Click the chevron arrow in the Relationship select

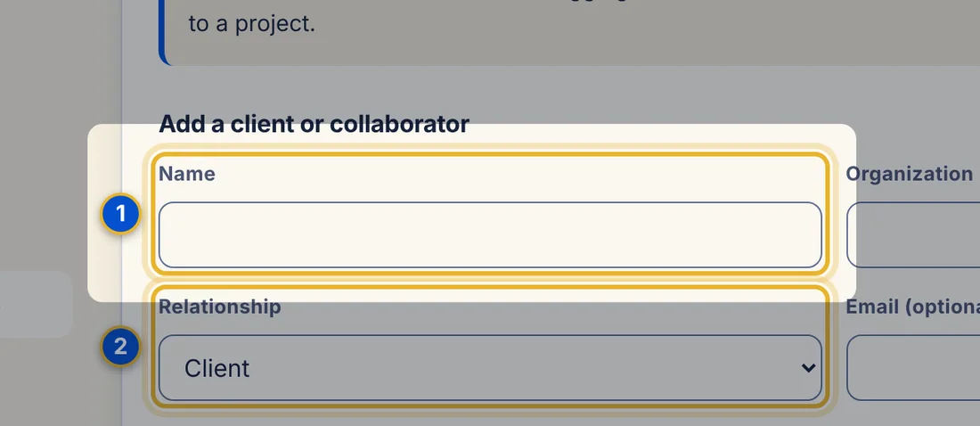(808, 368)
